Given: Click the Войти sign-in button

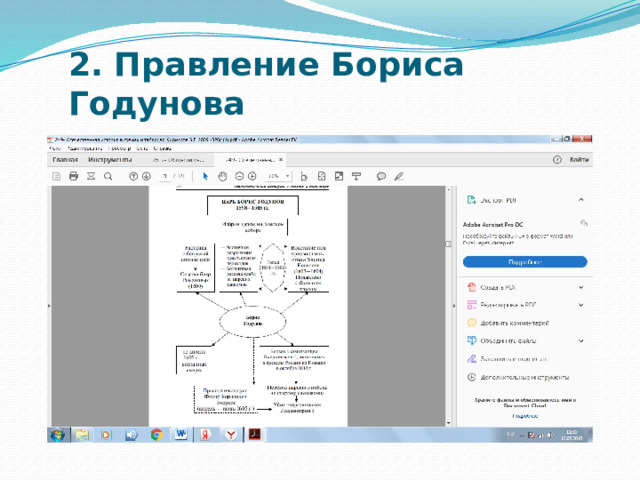Looking at the screenshot, I should click(579, 160).
